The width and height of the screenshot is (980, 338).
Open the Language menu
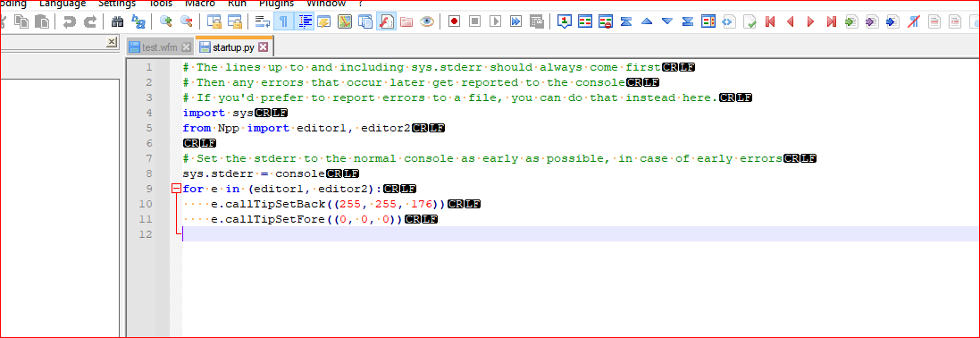pyautogui.click(x=63, y=4)
